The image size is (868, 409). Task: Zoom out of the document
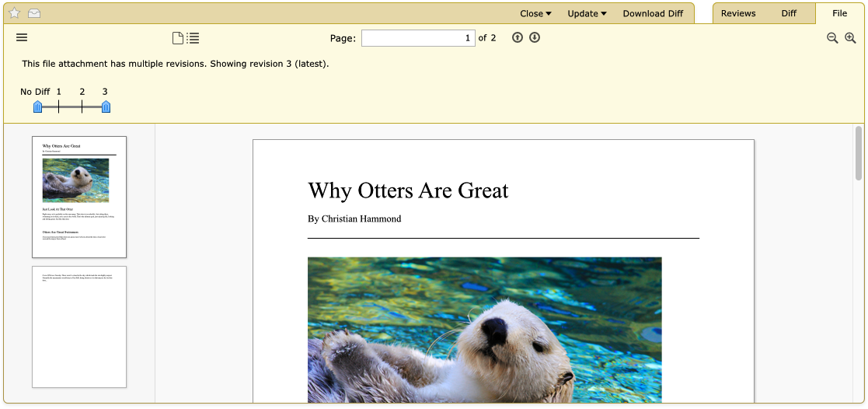tap(832, 38)
